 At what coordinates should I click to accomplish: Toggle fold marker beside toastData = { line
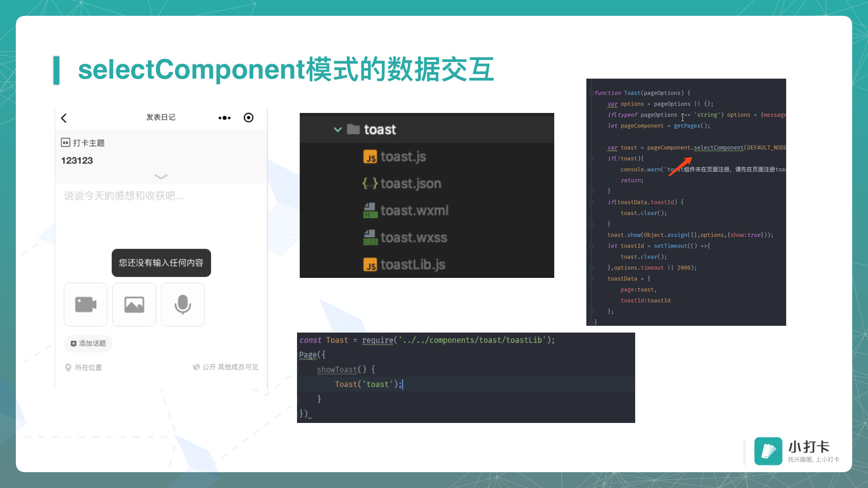591,279
